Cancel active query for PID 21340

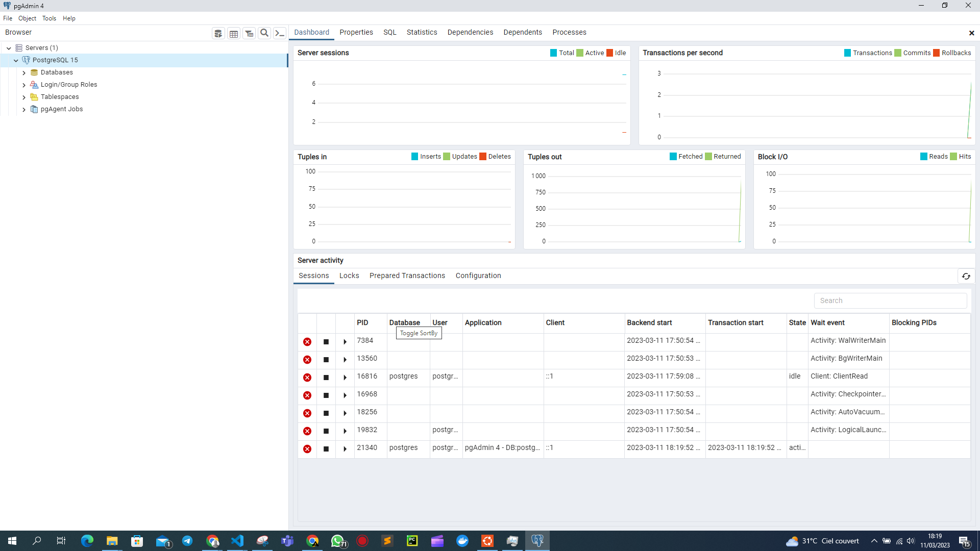pyautogui.click(x=326, y=449)
